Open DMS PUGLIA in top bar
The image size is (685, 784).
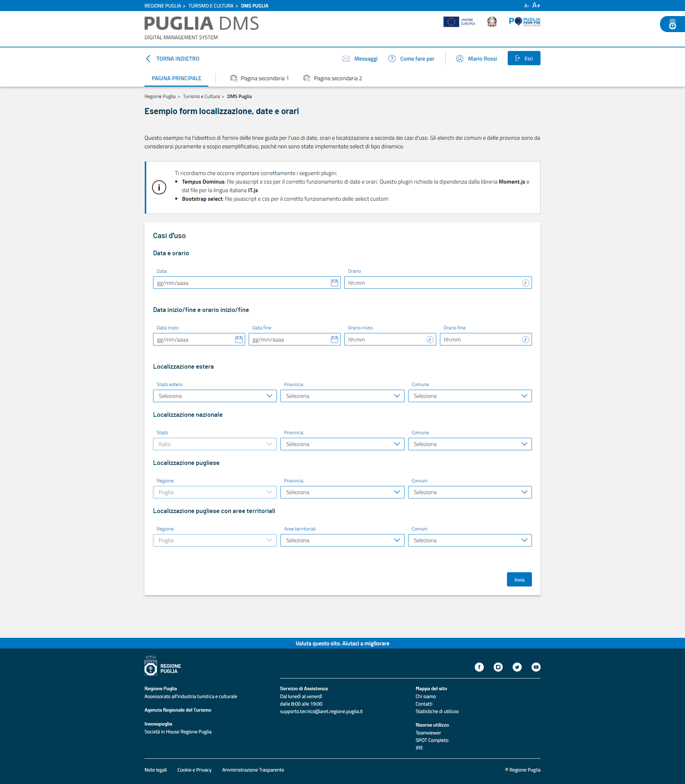pyautogui.click(x=254, y=6)
